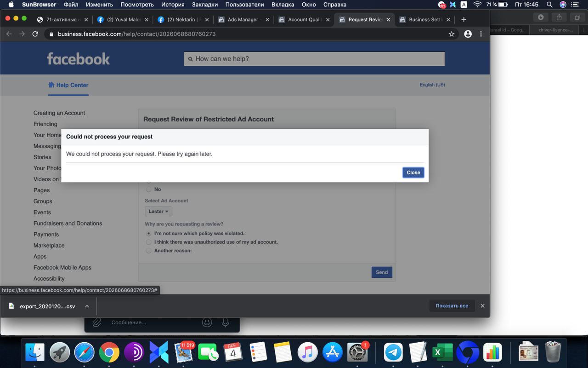
Task: Dismiss the downloads bar with X
Action: [482, 306]
